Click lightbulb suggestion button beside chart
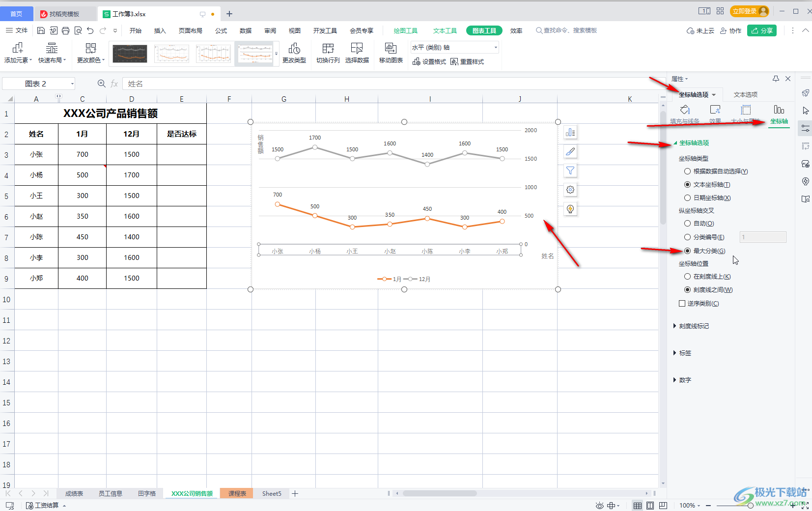Image resolution: width=812 pixels, height=511 pixels. 570,209
